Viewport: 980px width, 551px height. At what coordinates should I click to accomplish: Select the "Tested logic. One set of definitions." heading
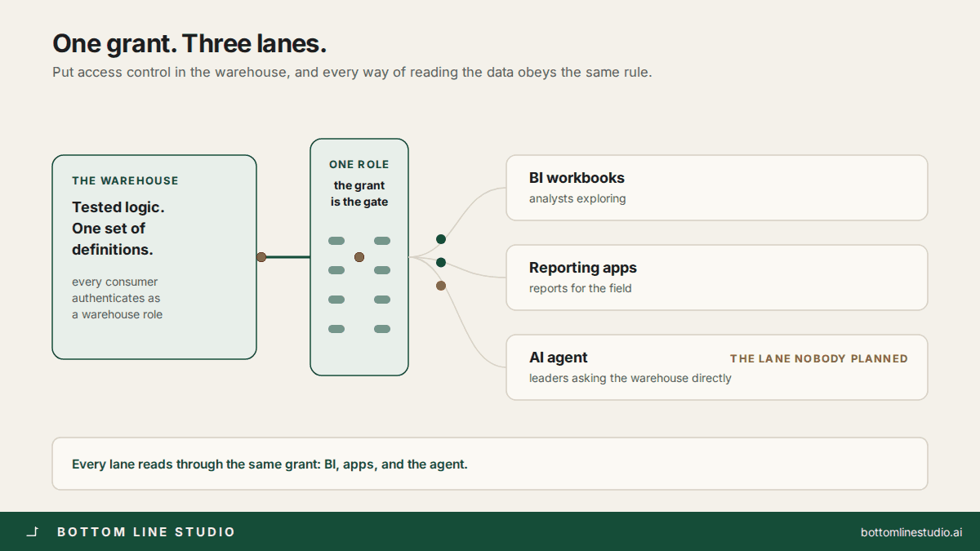click(x=118, y=229)
